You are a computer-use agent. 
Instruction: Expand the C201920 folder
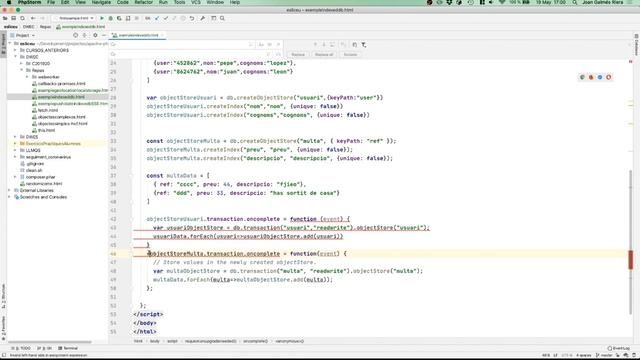(x=22, y=64)
